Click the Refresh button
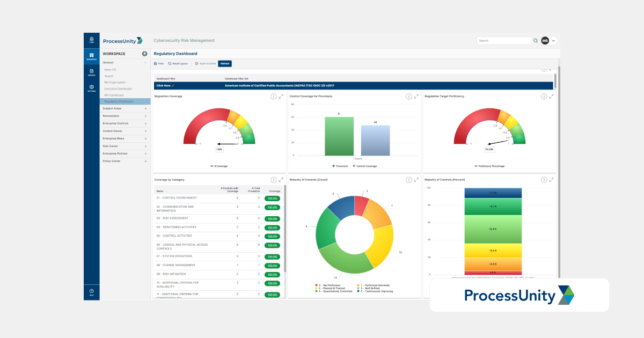The width and height of the screenshot is (644, 338). click(x=225, y=63)
